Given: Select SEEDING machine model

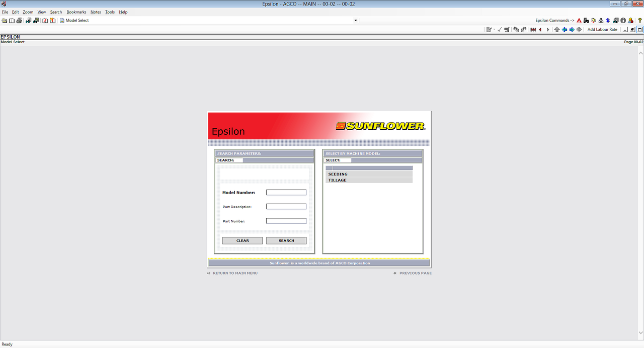Looking at the screenshot, I should pos(369,174).
